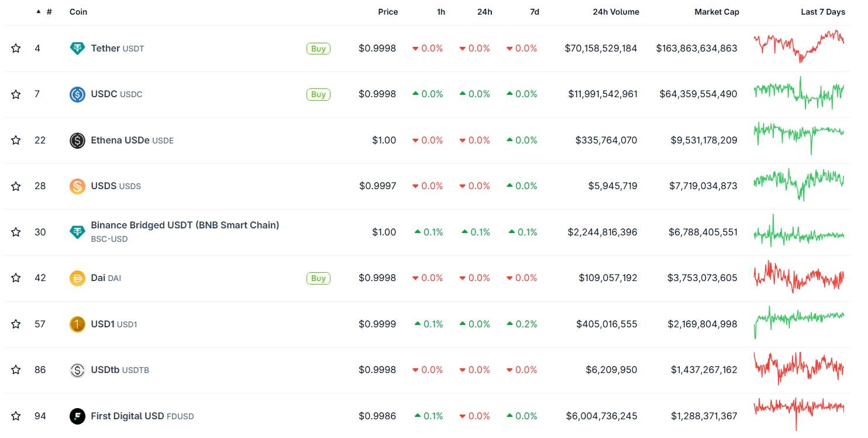Click Buy button in Dai row
868x438 pixels.
coord(318,278)
